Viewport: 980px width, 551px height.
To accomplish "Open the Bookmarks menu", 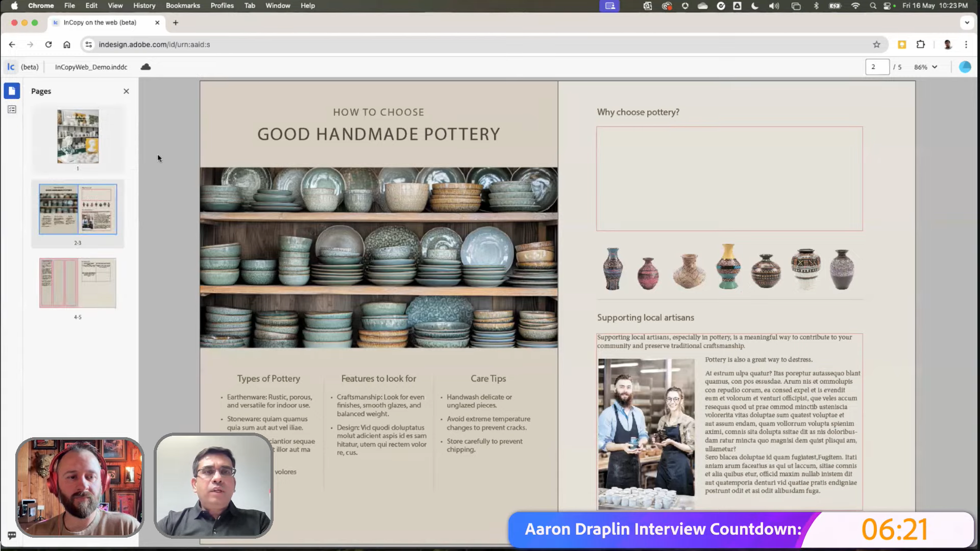I will [x=183, y=6].
